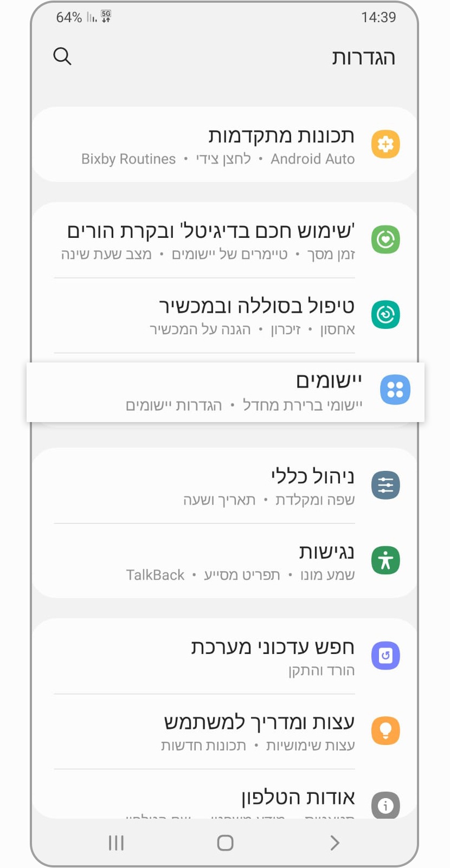Screen dimensions: 450x868
Task: Click the blue Apps grid icon
Action: (x=395, y=390)
